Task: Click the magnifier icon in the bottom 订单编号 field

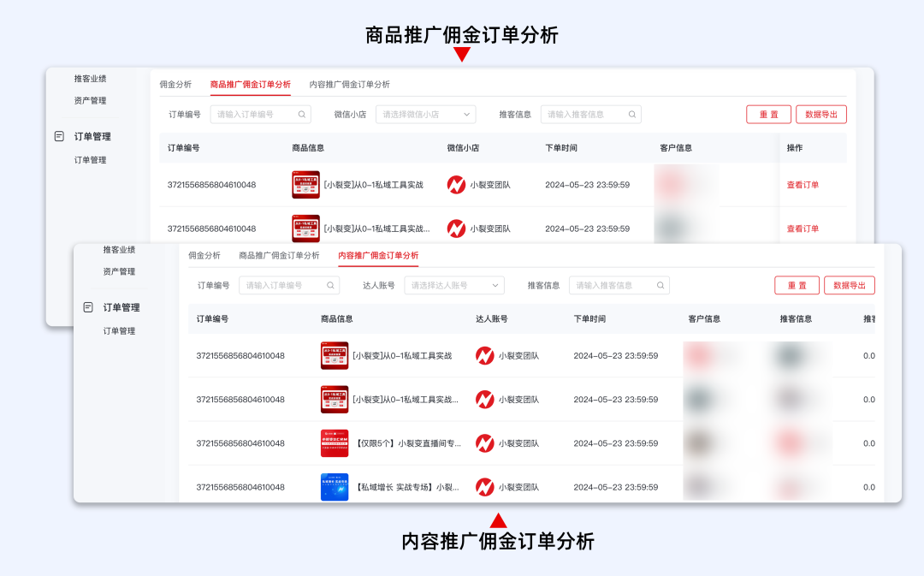Action: tap(329, 285)
